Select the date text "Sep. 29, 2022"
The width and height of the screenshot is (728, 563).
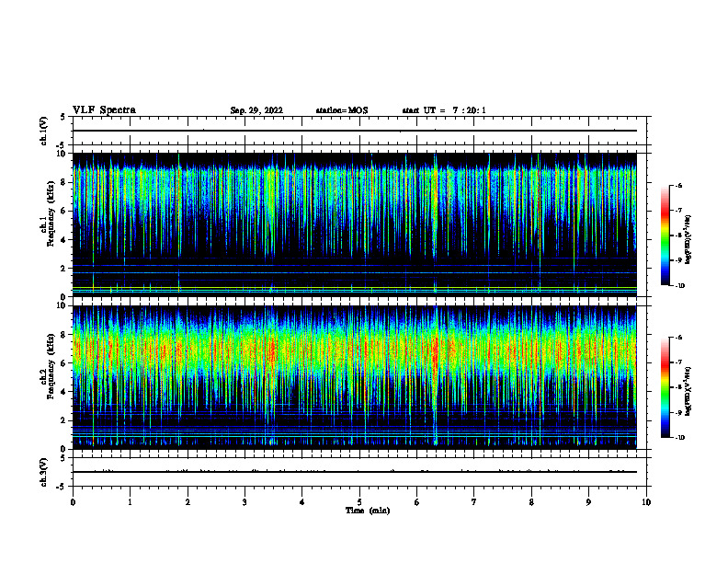point(256,110)
